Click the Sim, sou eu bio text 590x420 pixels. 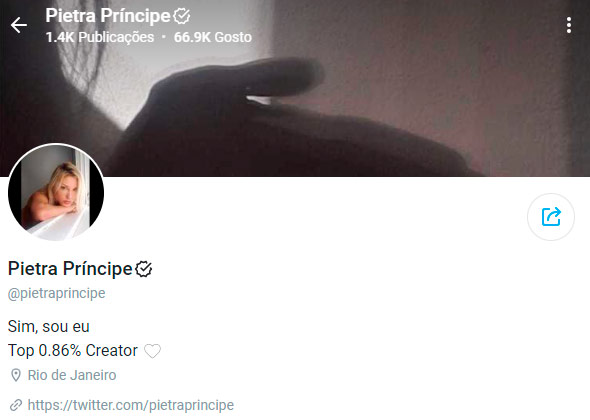(x=49, y=326)
